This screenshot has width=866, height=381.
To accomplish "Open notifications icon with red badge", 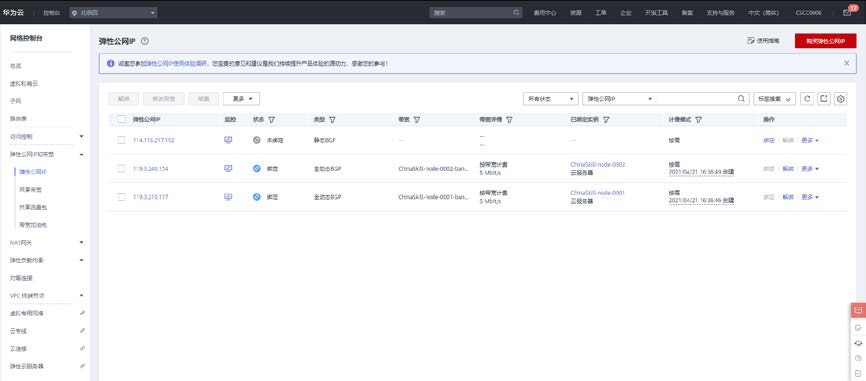I will tap(847, 12).
